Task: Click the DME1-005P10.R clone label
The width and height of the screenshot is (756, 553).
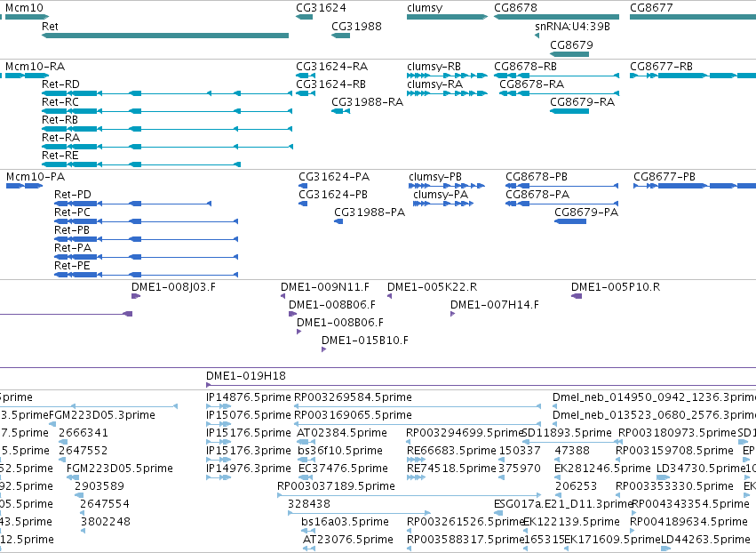Action: 616,287
